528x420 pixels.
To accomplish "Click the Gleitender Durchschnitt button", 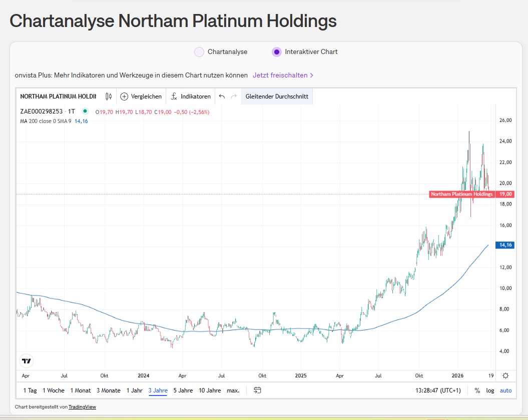I will [x=277, y=96].
